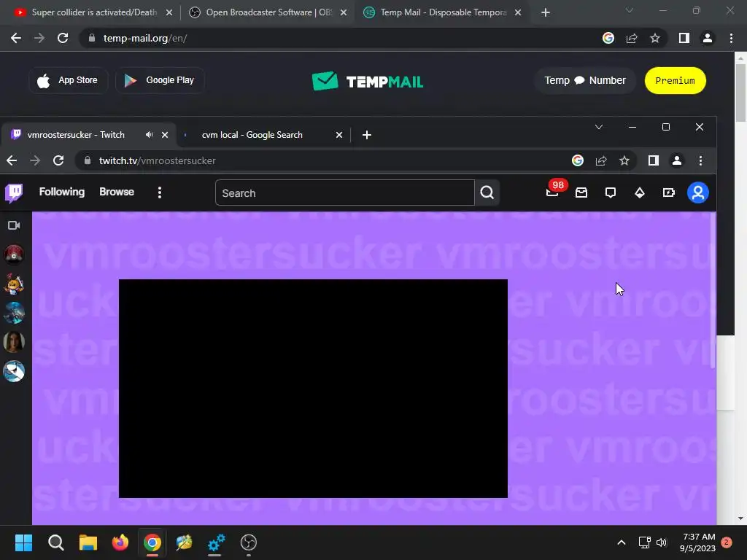Open the volume speaker icon in system tray

pos(662,542)
